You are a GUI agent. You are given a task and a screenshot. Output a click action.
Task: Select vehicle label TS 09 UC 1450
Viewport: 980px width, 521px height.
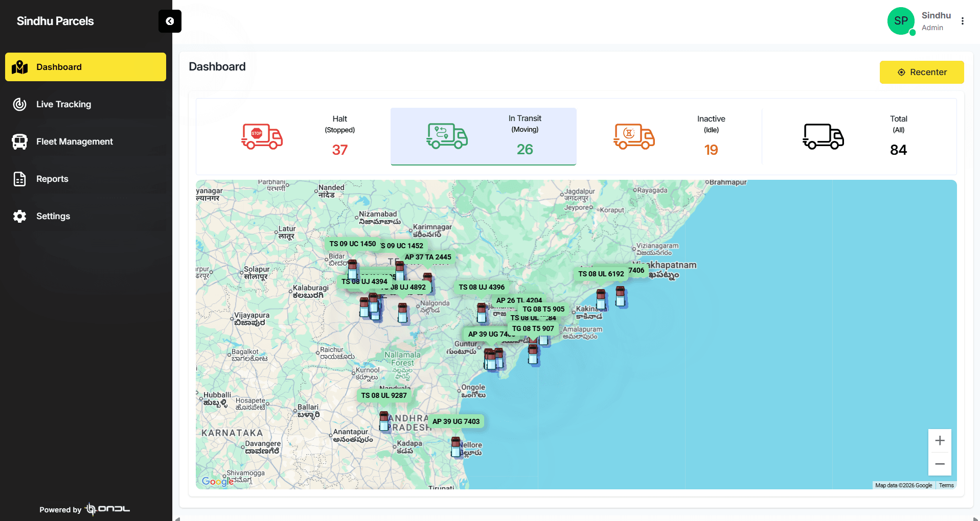point(352,244)
